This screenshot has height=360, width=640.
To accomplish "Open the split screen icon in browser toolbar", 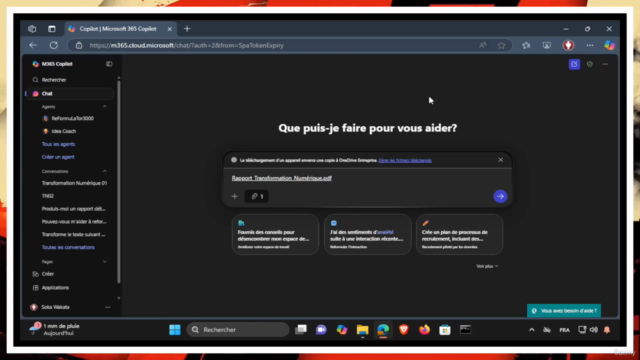I will click(547, 45).
